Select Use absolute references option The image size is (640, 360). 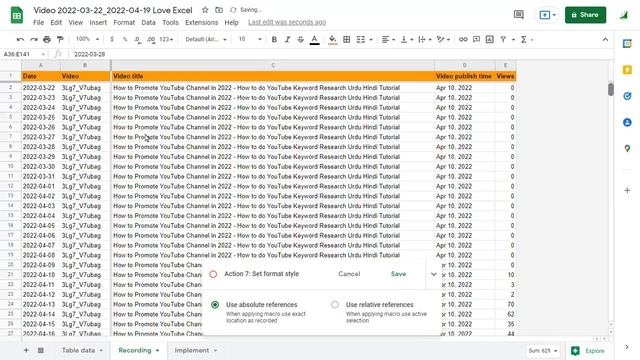click(215, 305)
